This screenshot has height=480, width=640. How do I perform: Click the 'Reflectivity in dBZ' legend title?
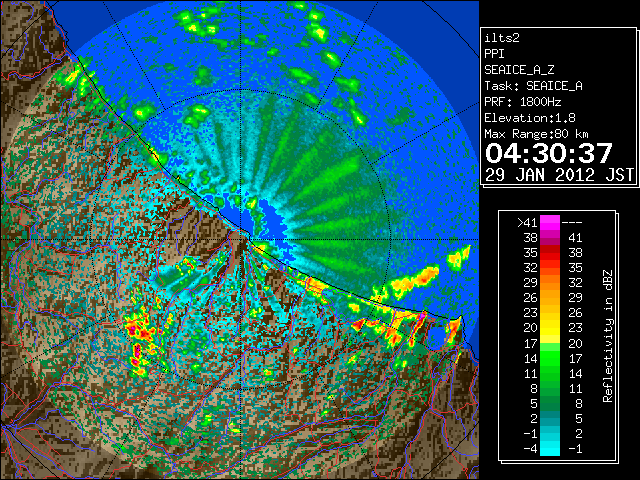[x=607, y=336]
